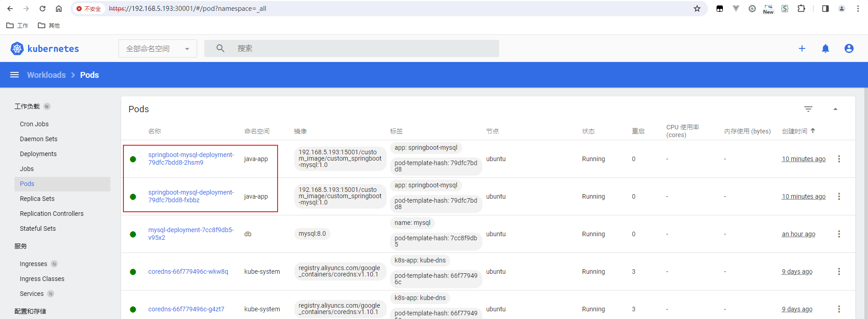Viewport: 868px width, 319px height.
Task: Open pod springboot-mysql-deployment-79dfc7bdd8-2hsm9
Action: (191, 158)
